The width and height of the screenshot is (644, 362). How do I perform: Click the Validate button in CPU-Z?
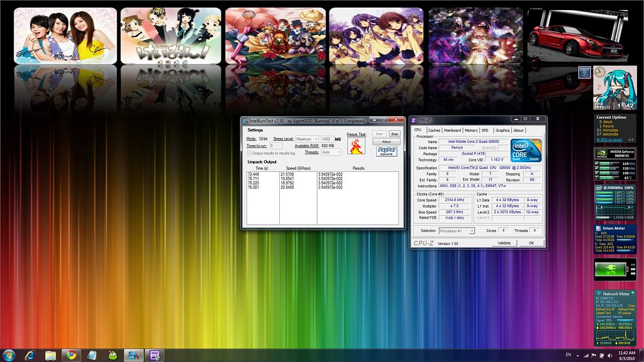pyautogui.click(x=504, y=243)
